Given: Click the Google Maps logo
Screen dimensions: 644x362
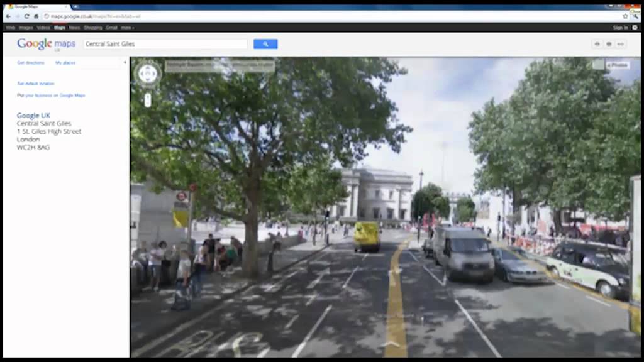Looking at the screenshot, I should click(x=46, y=44).
